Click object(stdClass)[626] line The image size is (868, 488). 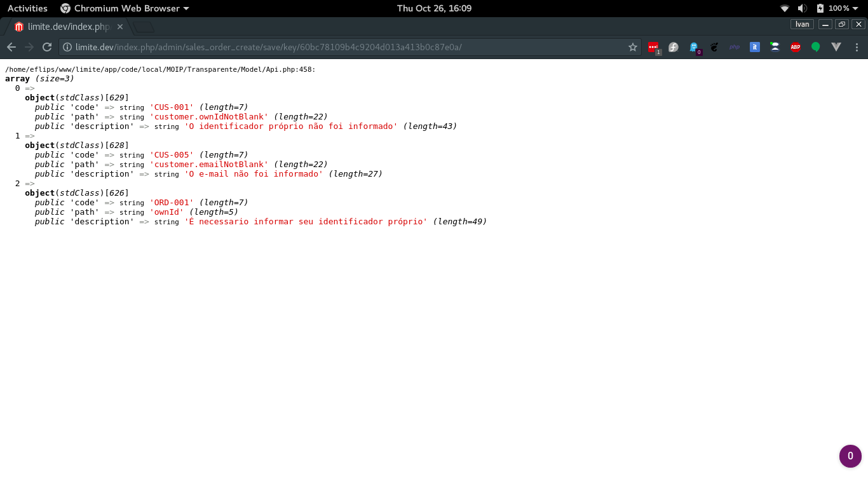(77, 193)
